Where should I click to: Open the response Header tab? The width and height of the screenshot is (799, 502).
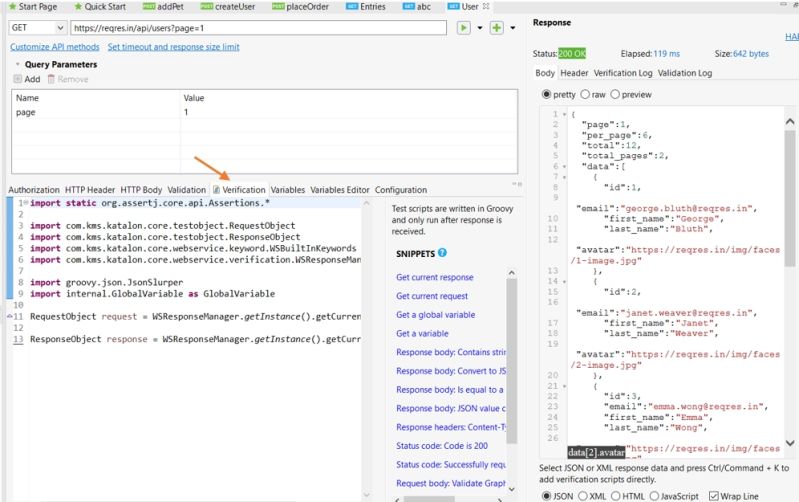tap(574, 73)
